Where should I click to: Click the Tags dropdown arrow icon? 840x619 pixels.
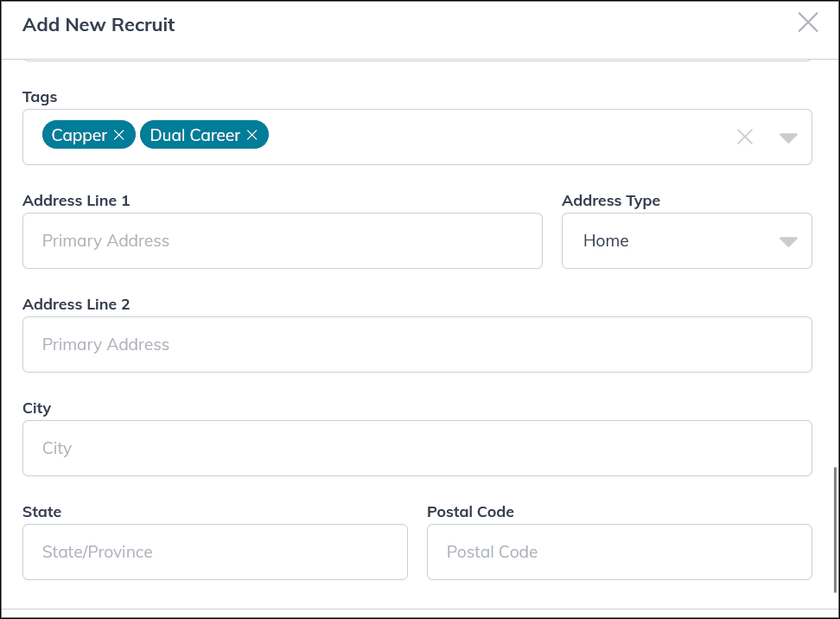(788, 137)
